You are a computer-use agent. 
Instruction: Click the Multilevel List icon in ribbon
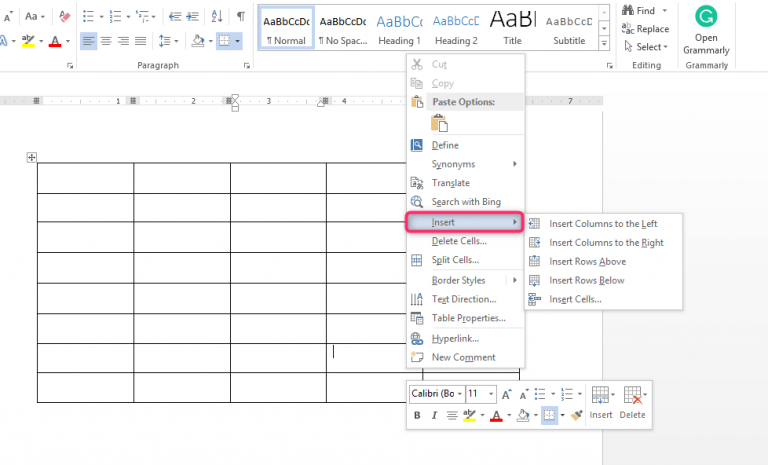(x=143, y=16)
